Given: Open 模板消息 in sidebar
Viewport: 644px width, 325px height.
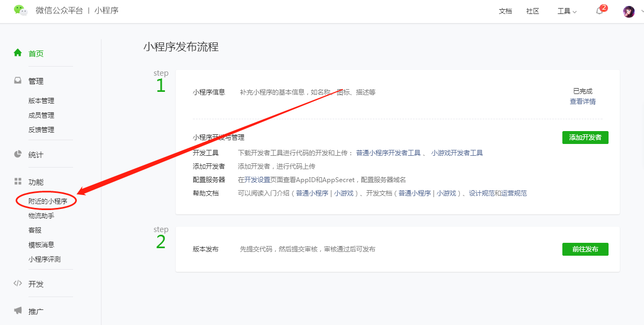Looking at the screenshot, I should (41, 244).
